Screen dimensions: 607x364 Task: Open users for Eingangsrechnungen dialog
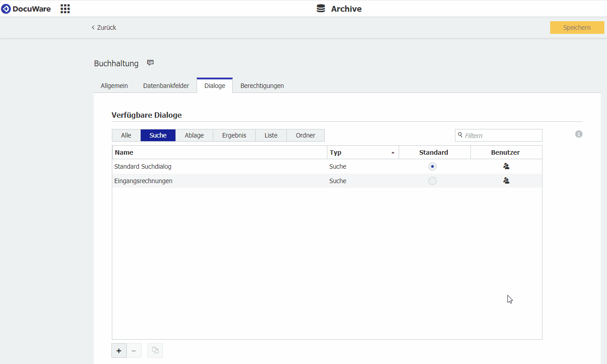tap(506, 181)
